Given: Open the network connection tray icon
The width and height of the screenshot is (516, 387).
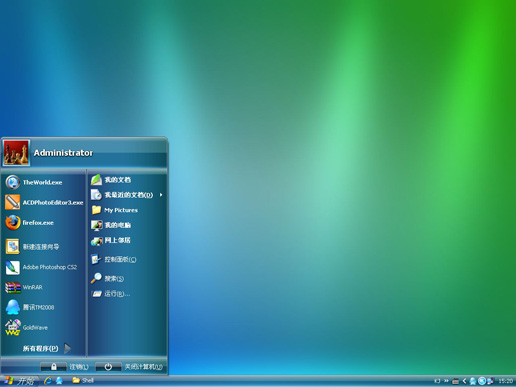Looking at the screenshot, I should pos(490,381).
